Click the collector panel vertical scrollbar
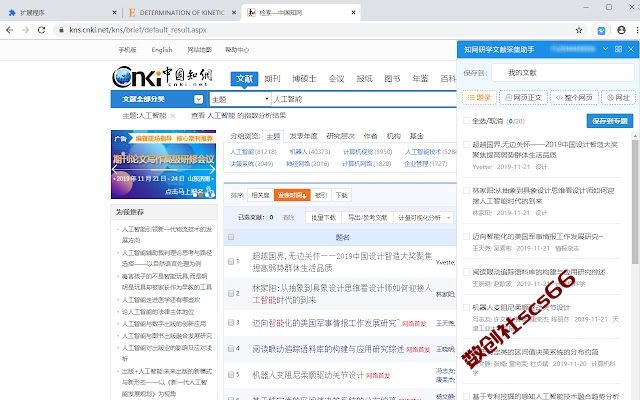The width and height of the screenshot is (640, 400). coord(635,202)
